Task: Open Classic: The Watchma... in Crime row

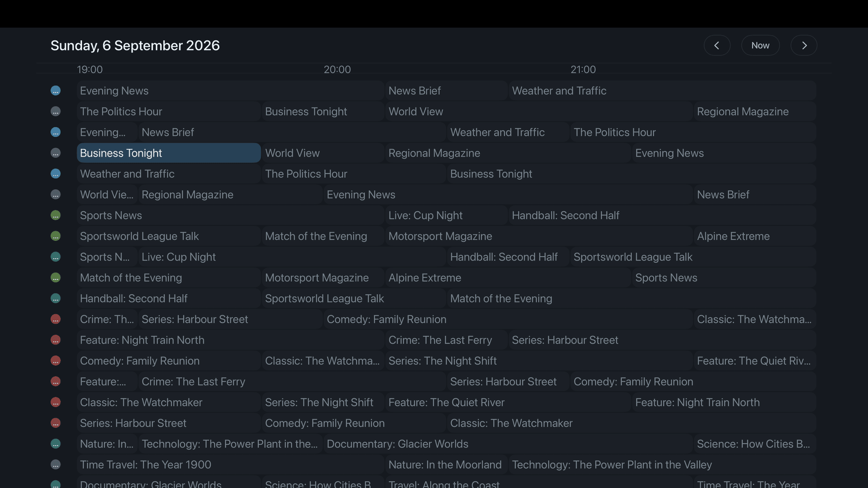Action: pos(755,319)
